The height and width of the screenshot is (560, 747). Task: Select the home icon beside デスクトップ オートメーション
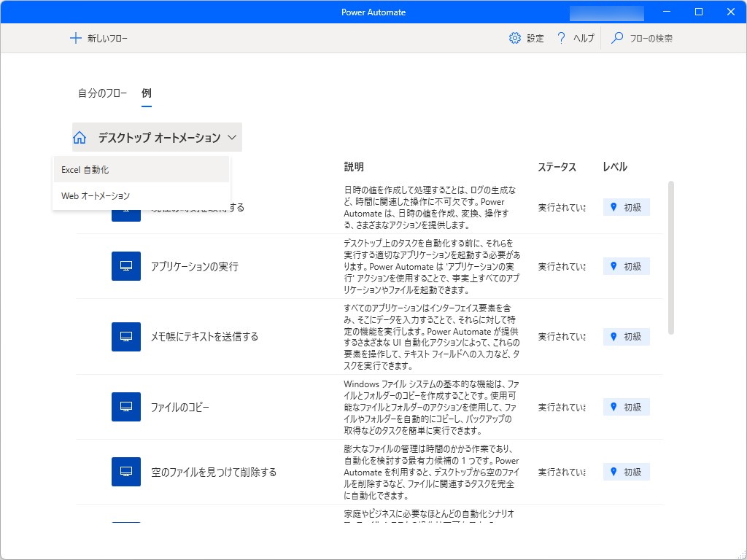80,136
